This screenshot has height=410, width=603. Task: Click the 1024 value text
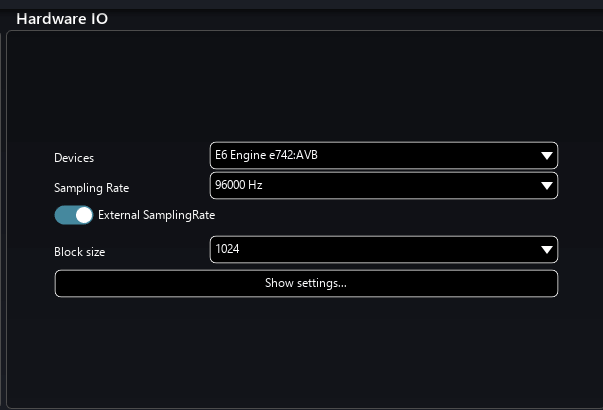pyautogui.click(x=228, y=250)
